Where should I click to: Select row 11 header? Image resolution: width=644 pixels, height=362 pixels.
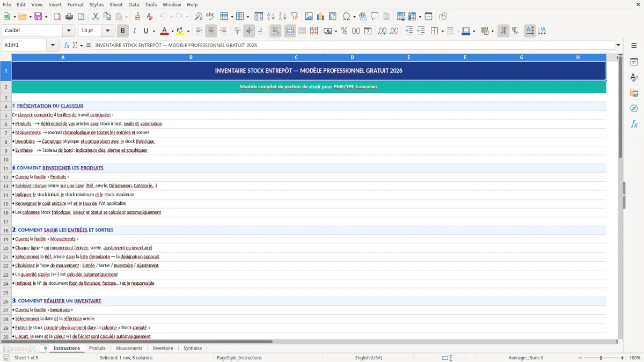pyautogui.click(x=6, y=168)
